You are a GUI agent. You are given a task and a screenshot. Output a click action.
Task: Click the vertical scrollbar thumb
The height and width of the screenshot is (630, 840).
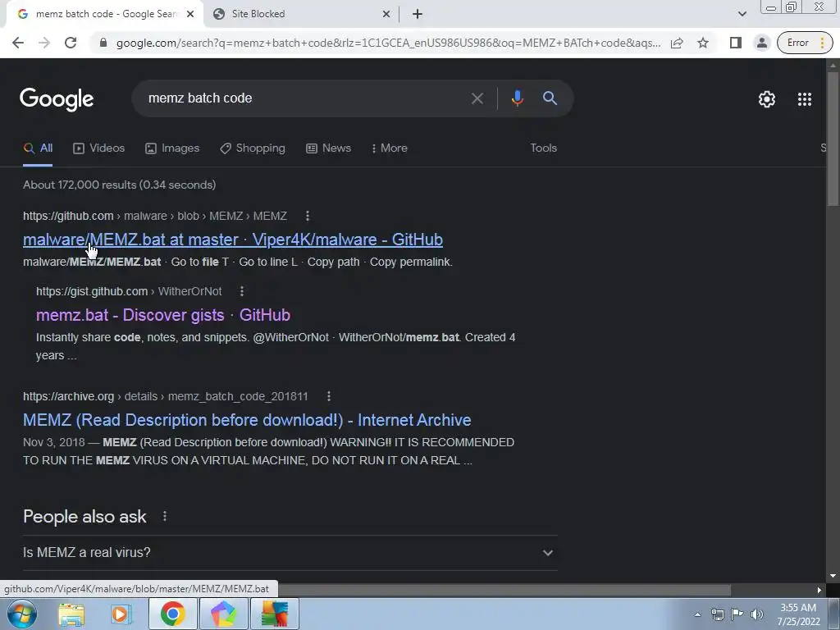click(833, 138)
